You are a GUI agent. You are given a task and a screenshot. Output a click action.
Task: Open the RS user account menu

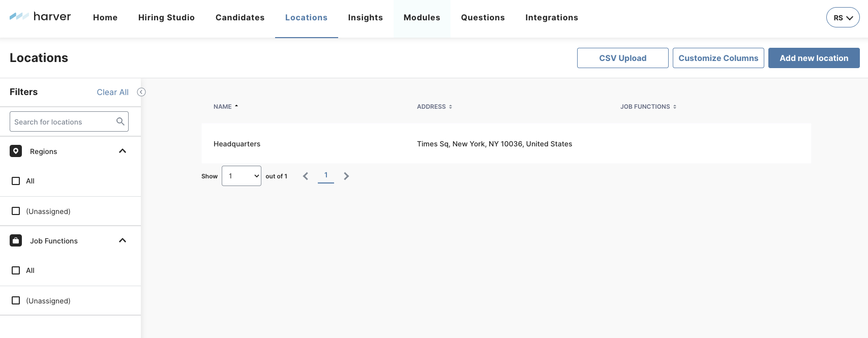[x=843, y=17]
